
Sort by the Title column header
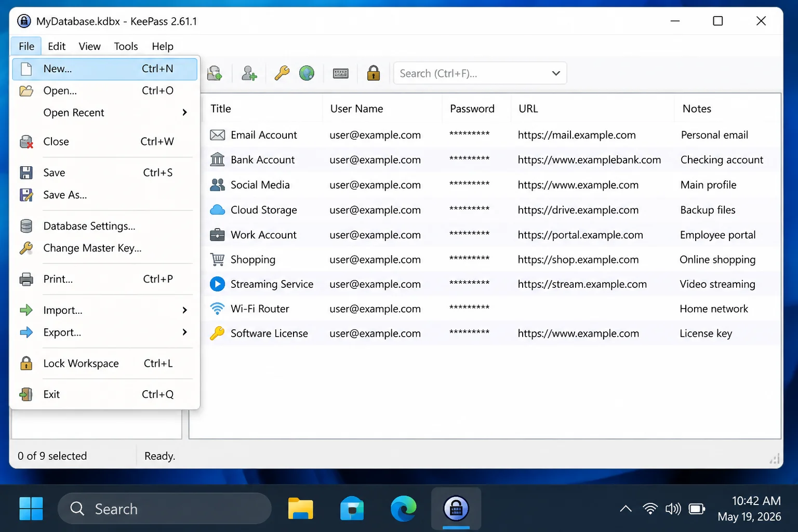(262, 109)
